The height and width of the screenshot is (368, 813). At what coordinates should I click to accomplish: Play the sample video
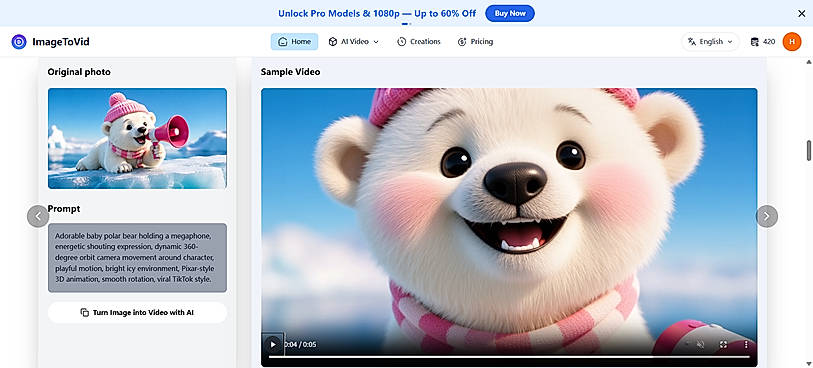pyautogui.click(x=273, y=344)
